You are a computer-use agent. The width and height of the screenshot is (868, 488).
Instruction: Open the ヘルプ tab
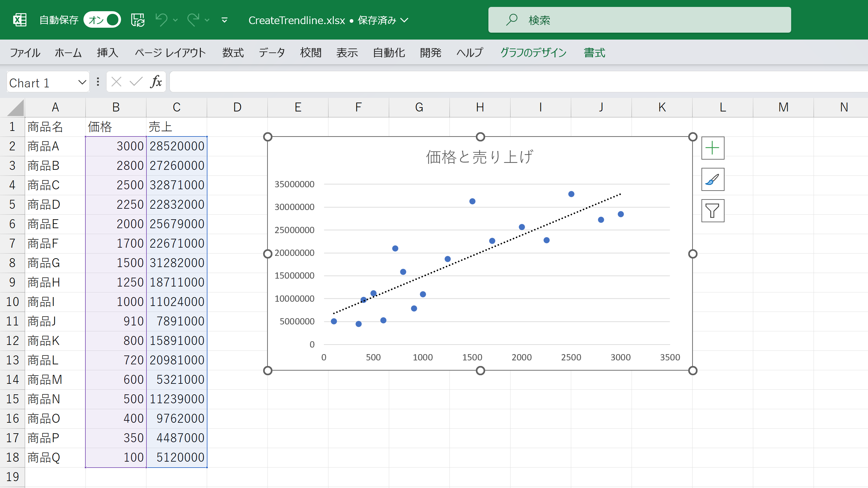(469, 52)
